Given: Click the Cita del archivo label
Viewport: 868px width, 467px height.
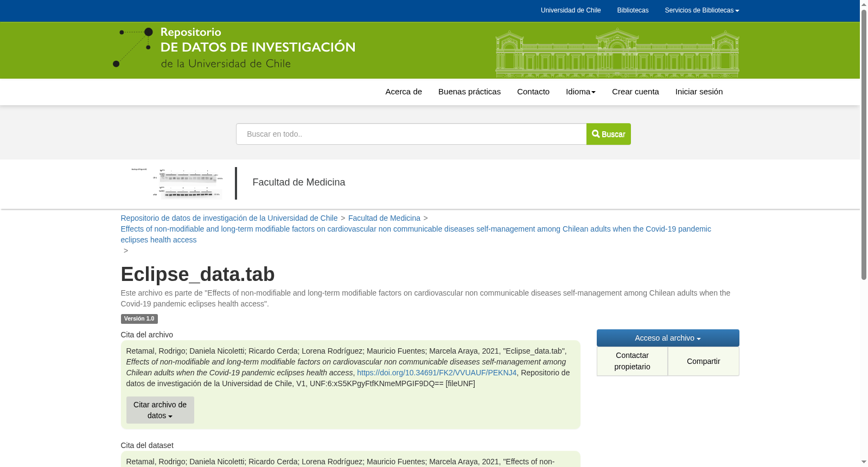Looking at the screenshot, I should click(x=147, y=335).
